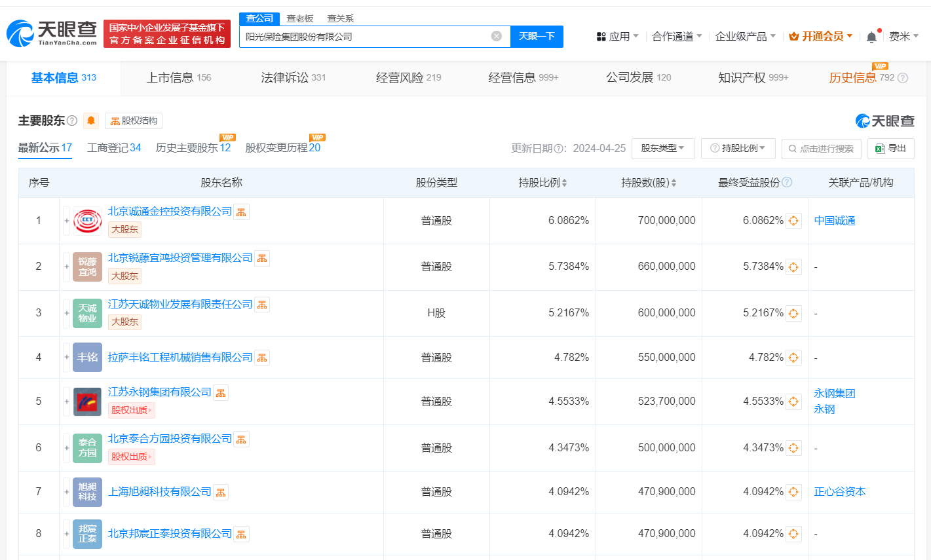Click beneficial share diagram icon next to 6.0862%
This screenshot has height=560, width=931.
point(793,221)
